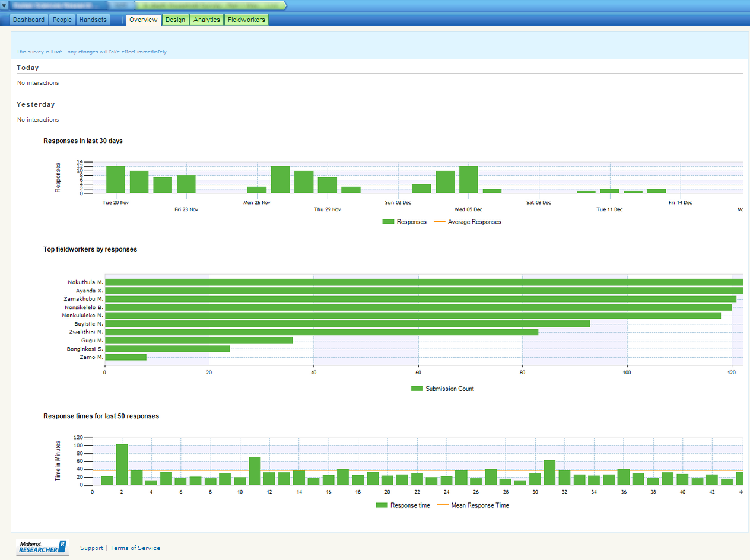Switch to the Analytics tab
The height and width of the screenshot is (560, 750).
click(x=206, y=20)
